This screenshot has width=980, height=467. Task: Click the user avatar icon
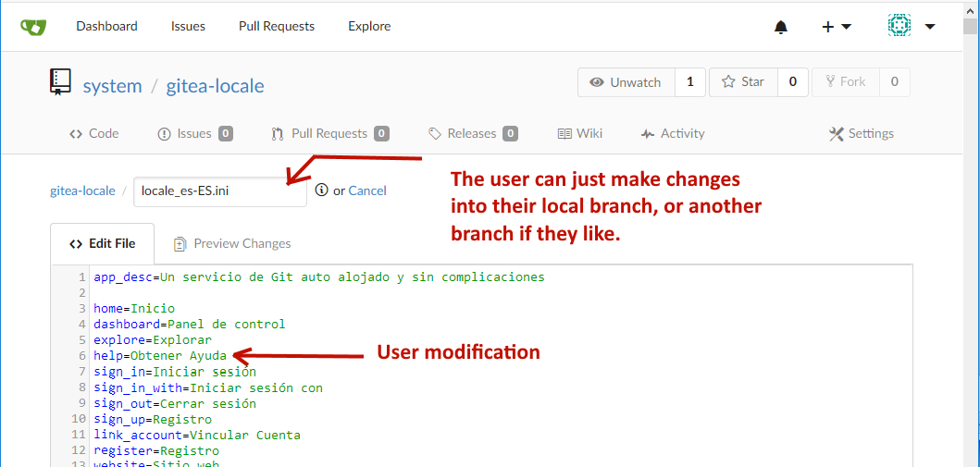899,26
